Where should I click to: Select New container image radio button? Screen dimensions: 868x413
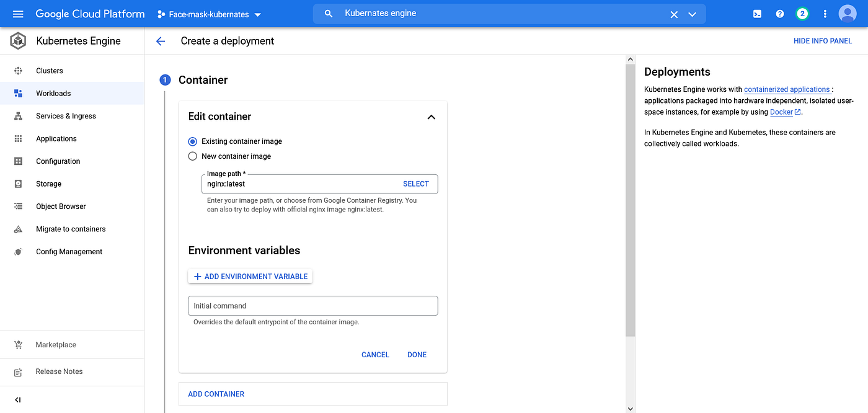click(x=193, y=156)
